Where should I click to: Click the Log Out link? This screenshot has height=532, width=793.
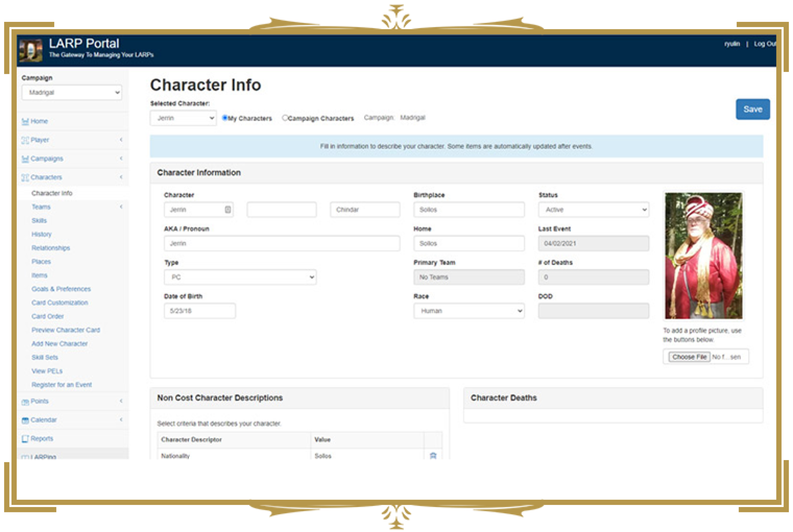pos(764,44)
